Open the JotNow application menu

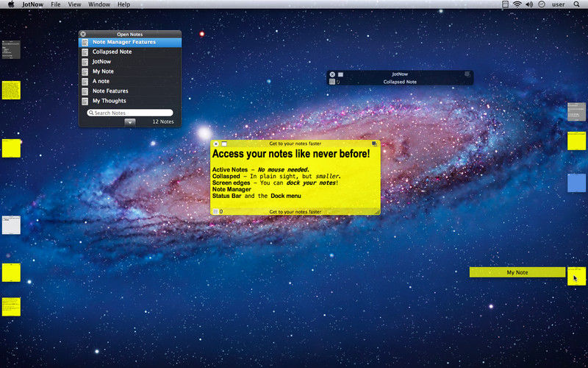click(x=32, y=4)
